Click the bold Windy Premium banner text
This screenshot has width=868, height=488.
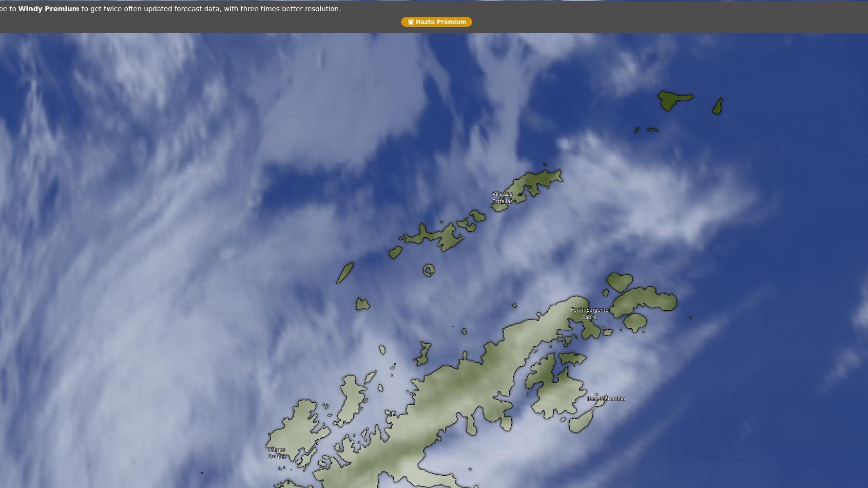click(48, 9)
